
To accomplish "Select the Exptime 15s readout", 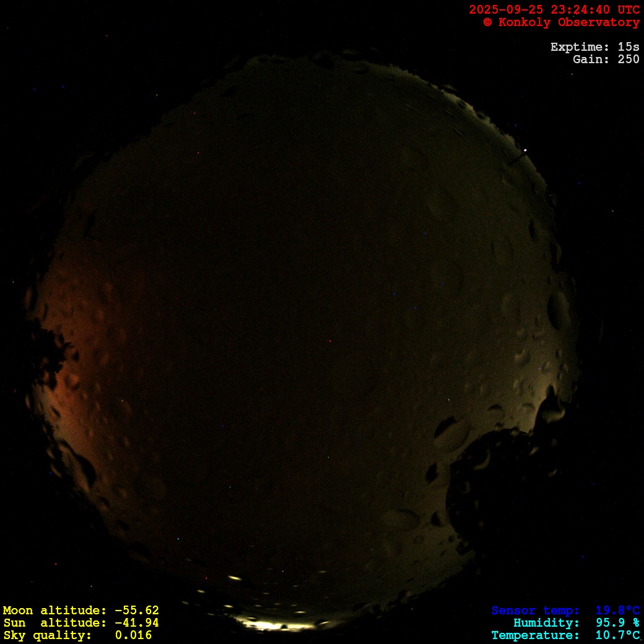I will tap(594, 47).
